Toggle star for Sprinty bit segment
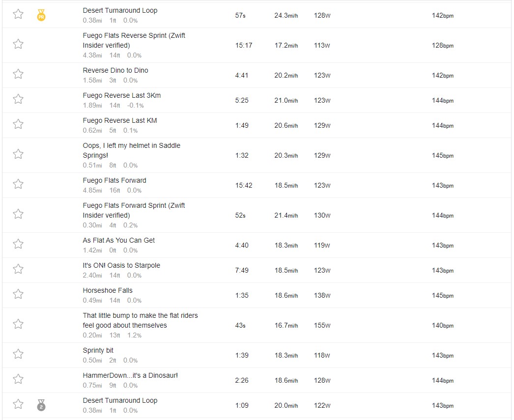The height and width of the screenshot is (420, 514). 18,354
